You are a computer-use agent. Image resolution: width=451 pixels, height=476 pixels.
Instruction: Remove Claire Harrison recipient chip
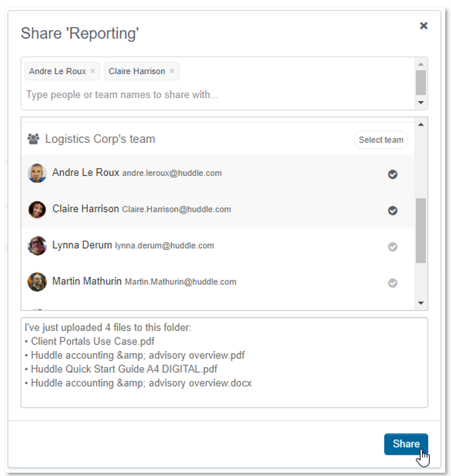point(172,71)
